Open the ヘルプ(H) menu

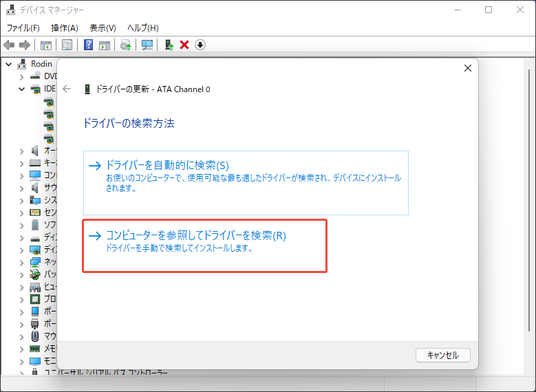[143, 28]
